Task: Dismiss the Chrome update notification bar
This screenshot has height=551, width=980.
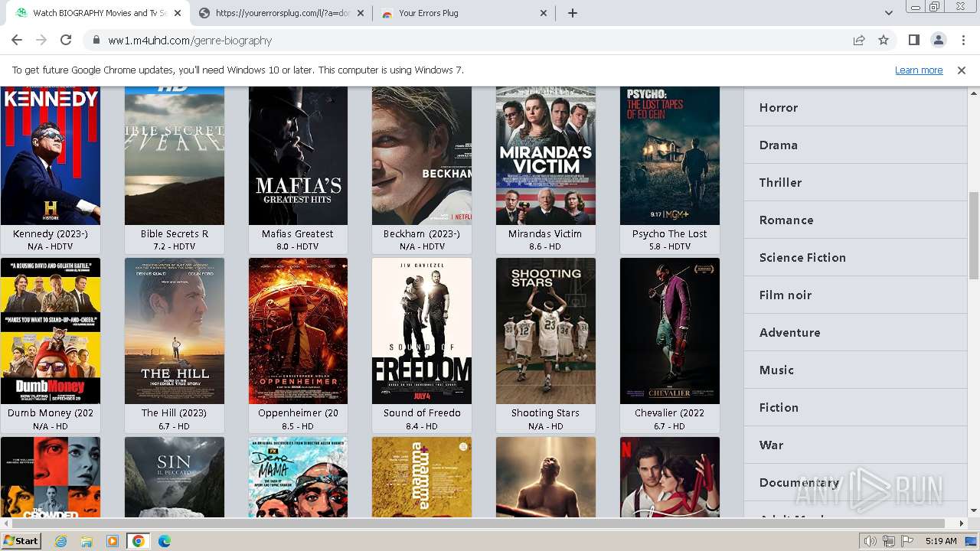Action: [x=962, y=70]
